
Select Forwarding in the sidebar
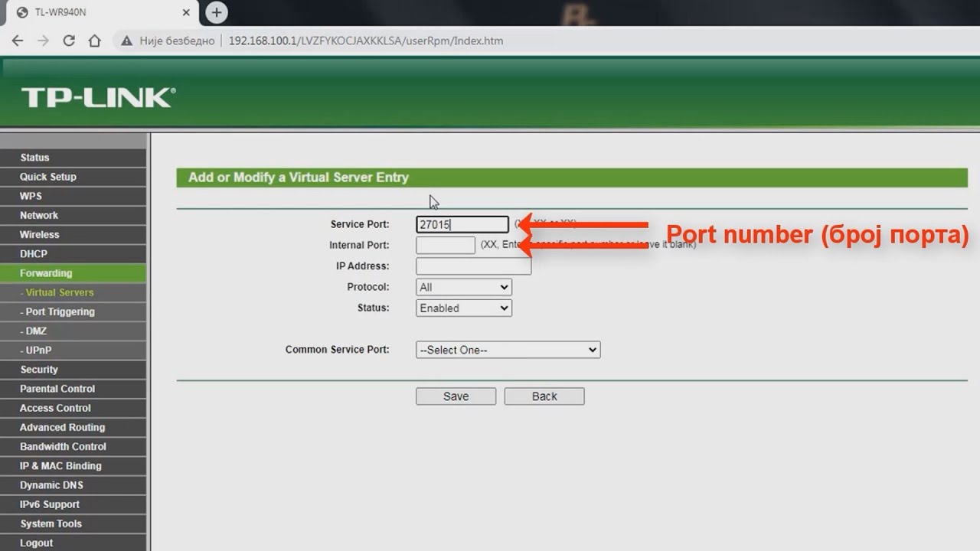click(x=73, y=273)
